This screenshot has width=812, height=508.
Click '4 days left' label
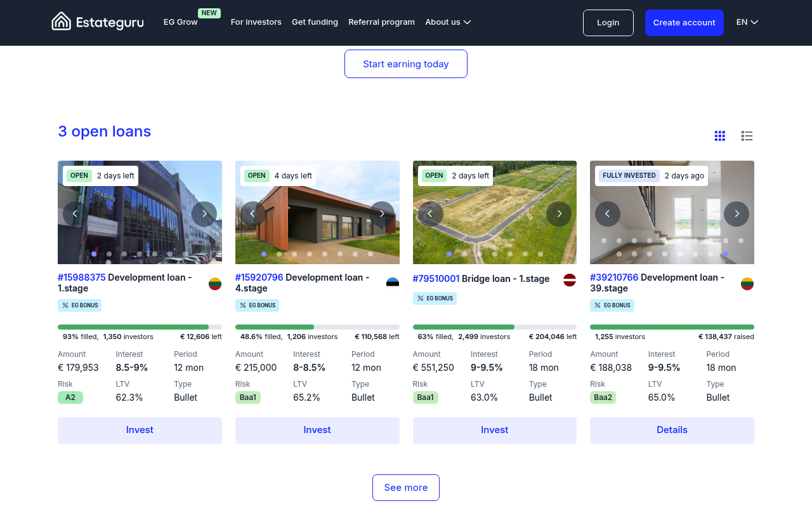point(293,176)
